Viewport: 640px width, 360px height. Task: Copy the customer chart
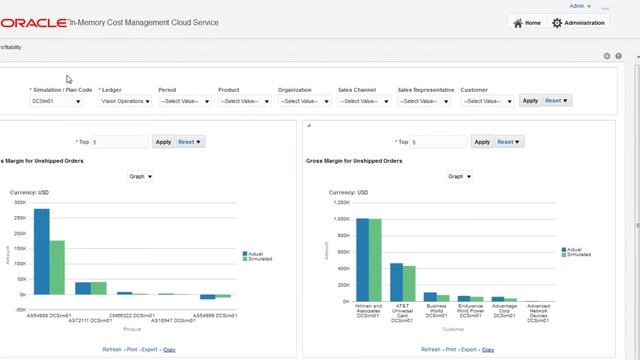coord(488,350)
